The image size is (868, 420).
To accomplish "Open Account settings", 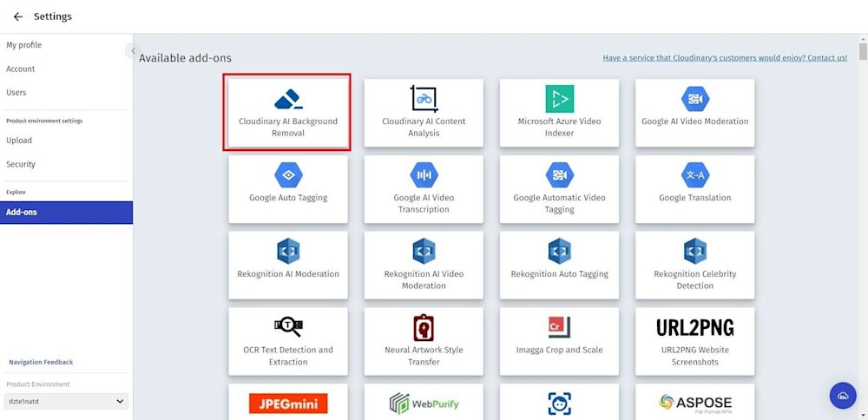I will [x=21, y=69].
